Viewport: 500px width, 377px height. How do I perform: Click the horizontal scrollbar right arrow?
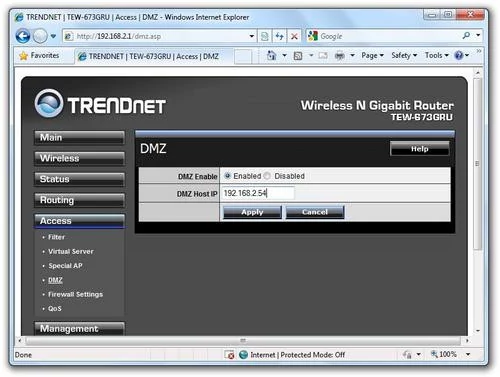click(x=467, y=341)
